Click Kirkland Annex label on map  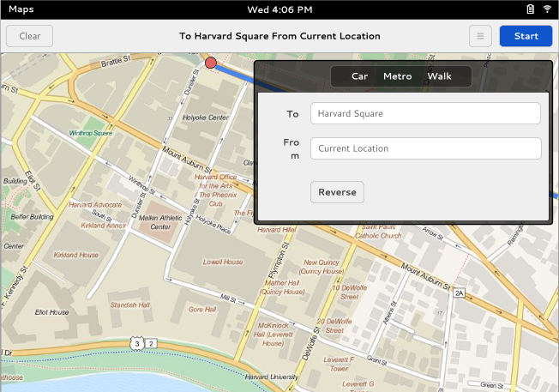(x=104, y=226)
